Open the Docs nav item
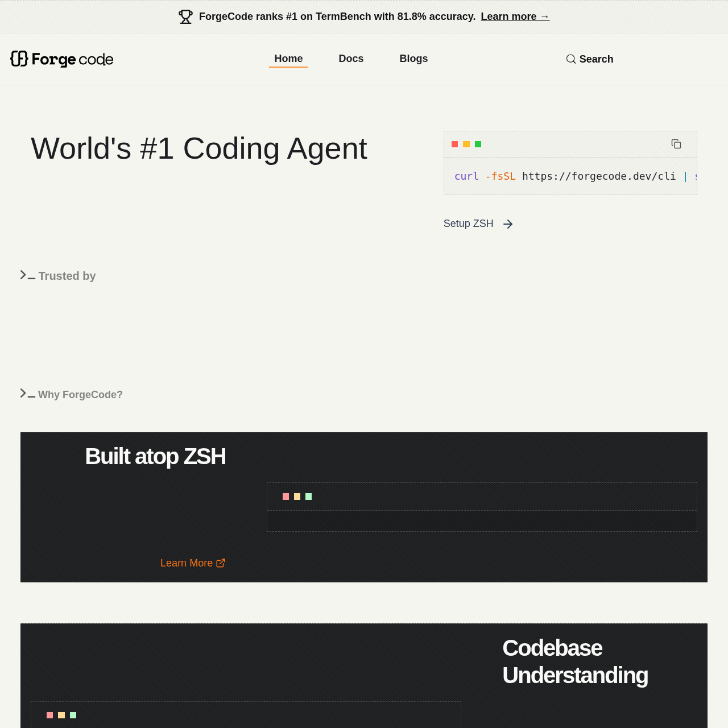728x728 pixels. click(x=351, y=59)
